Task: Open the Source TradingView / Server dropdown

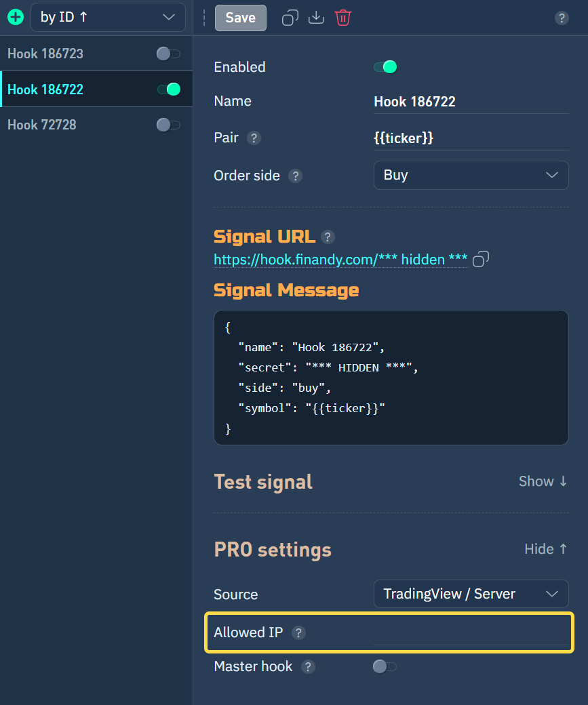Action: [471, 594]
